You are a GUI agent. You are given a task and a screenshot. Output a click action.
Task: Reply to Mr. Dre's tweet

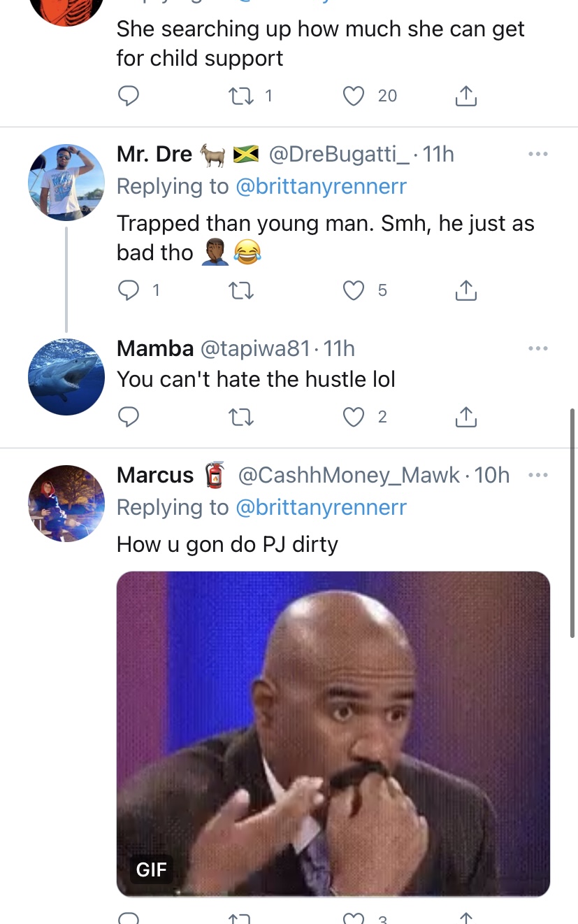128,290
